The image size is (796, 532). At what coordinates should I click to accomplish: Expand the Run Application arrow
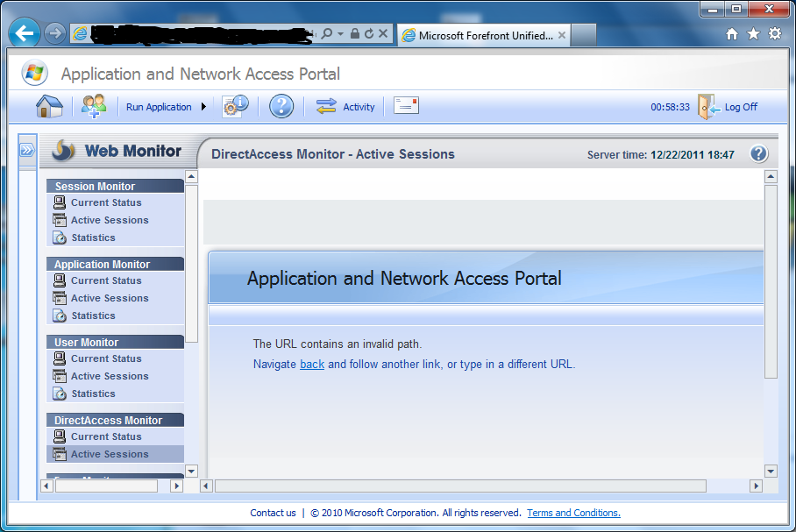(x=203, y=107)
